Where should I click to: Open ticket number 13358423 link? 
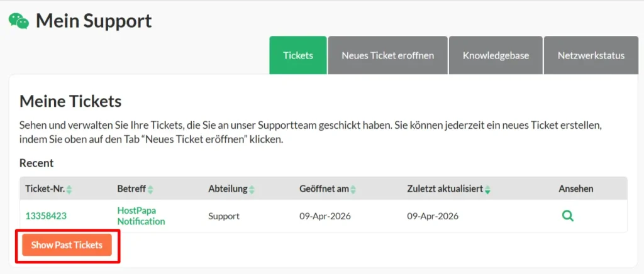click(46, 216)
